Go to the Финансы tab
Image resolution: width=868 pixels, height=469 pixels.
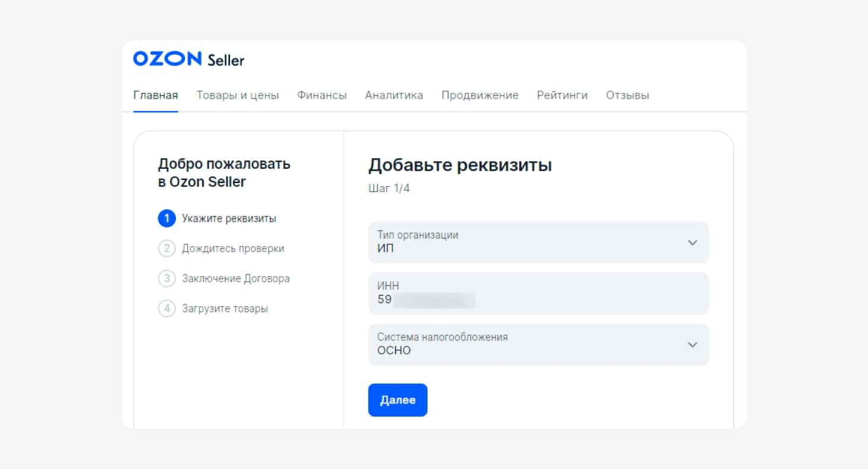322,95
